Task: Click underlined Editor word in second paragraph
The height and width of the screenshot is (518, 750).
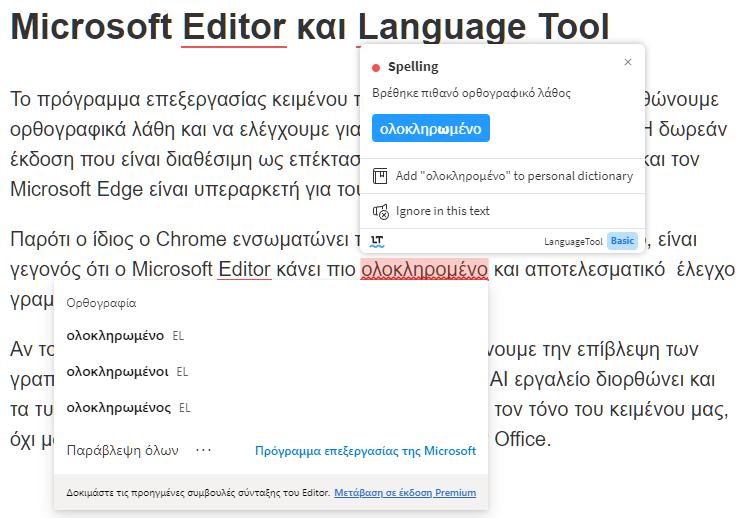Action: 244,269
